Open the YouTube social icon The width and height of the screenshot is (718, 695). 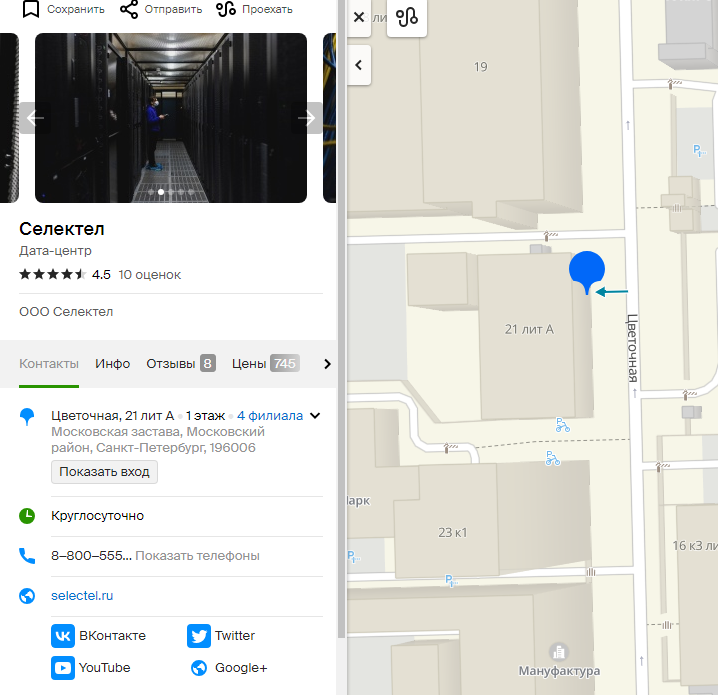[x=63, y=668]
